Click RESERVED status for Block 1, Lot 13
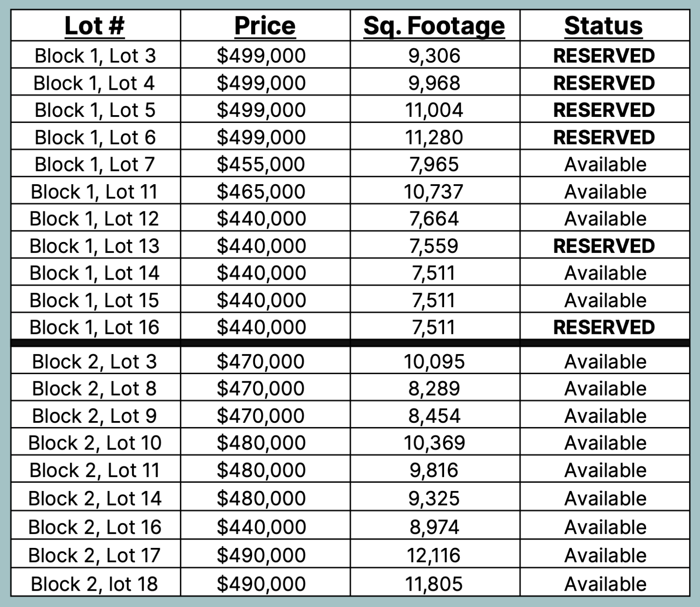Image resolution: width=700 pixels, height=607 pixels. [x=604, y=246]
